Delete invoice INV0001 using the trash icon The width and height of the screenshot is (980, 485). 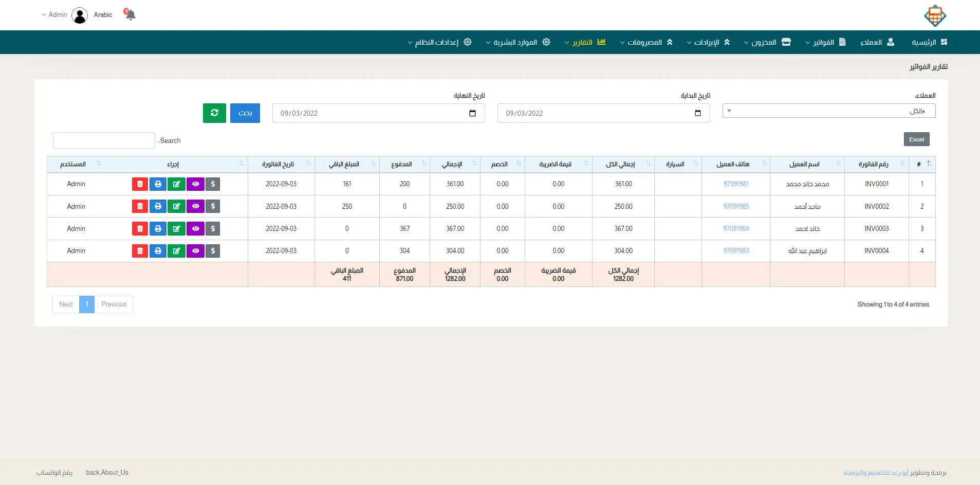(x=140, y=184)
